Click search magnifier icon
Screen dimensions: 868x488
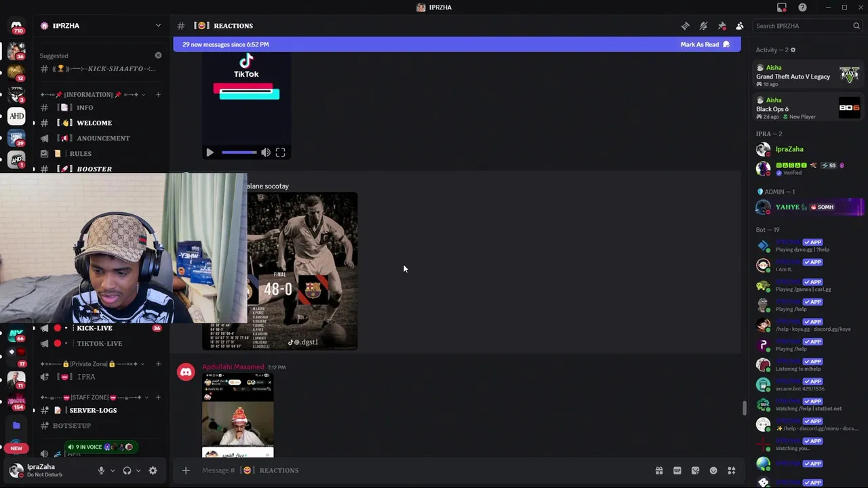(x=856, y=26)
